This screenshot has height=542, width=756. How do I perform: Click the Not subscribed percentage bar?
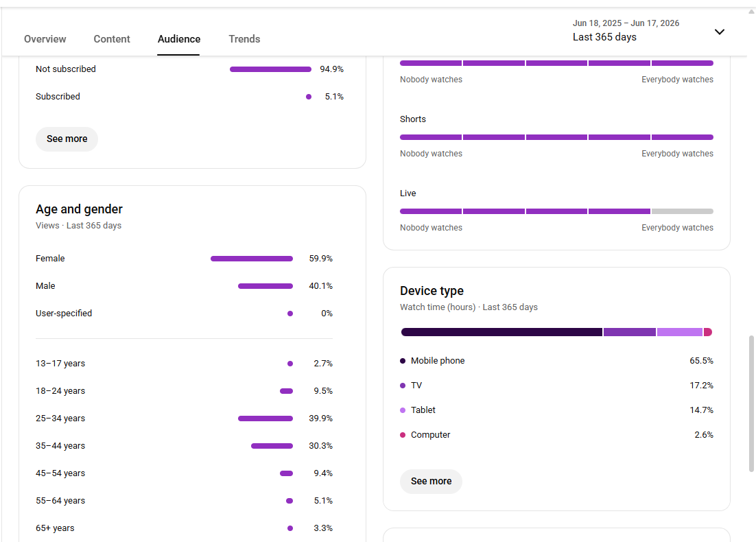[x=270, y=69]
